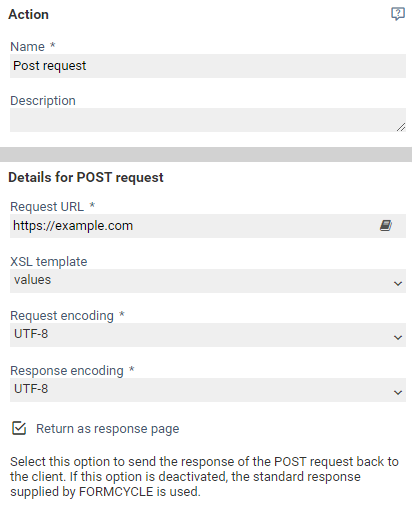Expand the XSL template dropdown
Viewport: 412px width, 509px height.
208,281
